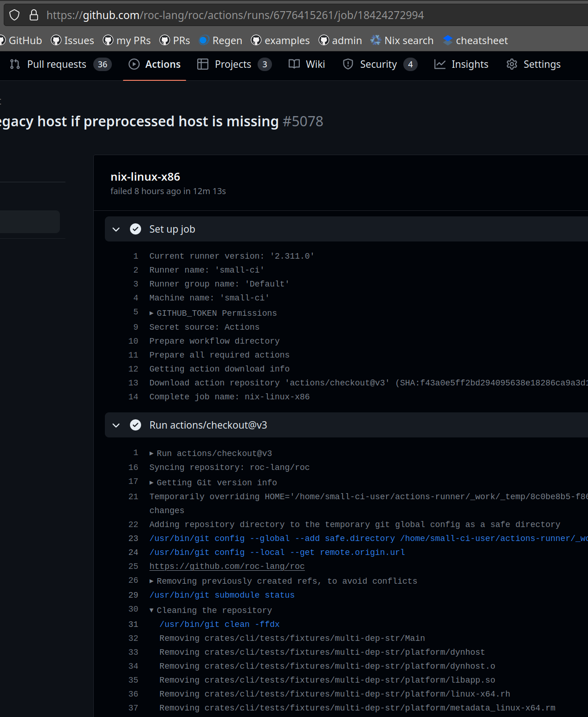The image size is (588, 717).
Task: Click the 36 pull requests counter
Action: (103, 64)
